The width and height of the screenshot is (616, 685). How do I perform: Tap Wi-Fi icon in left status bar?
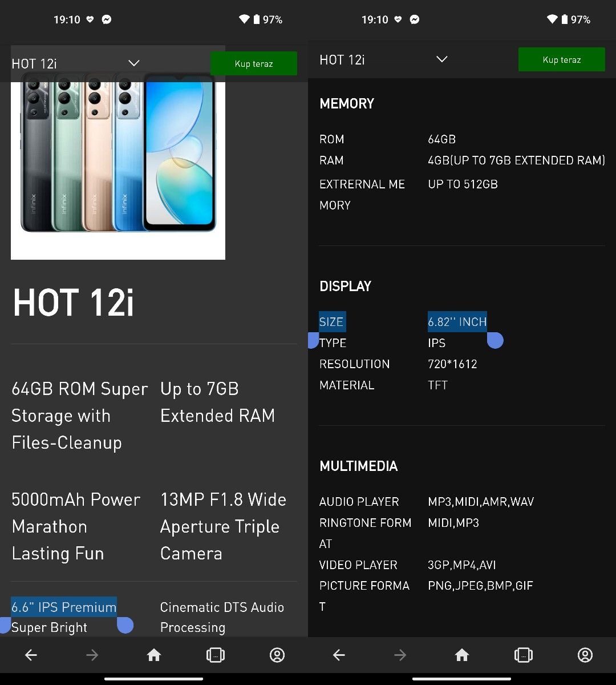[x=244, y=19]
